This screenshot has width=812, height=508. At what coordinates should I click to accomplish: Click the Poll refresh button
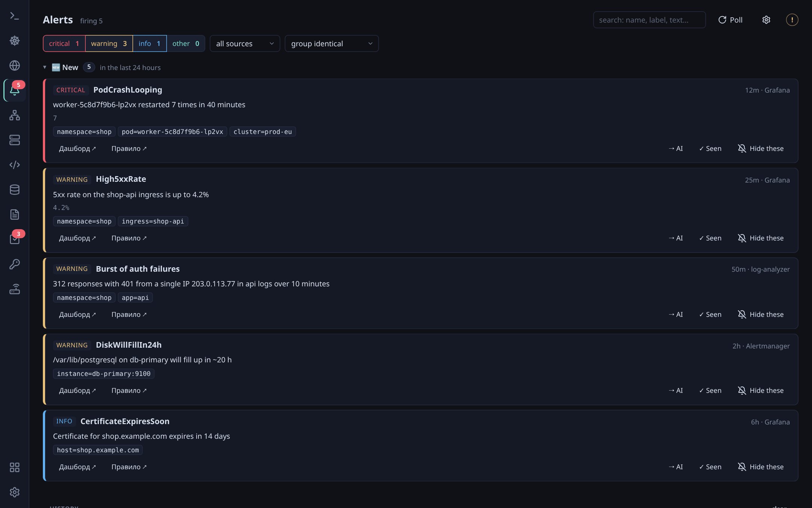(730, 20)
